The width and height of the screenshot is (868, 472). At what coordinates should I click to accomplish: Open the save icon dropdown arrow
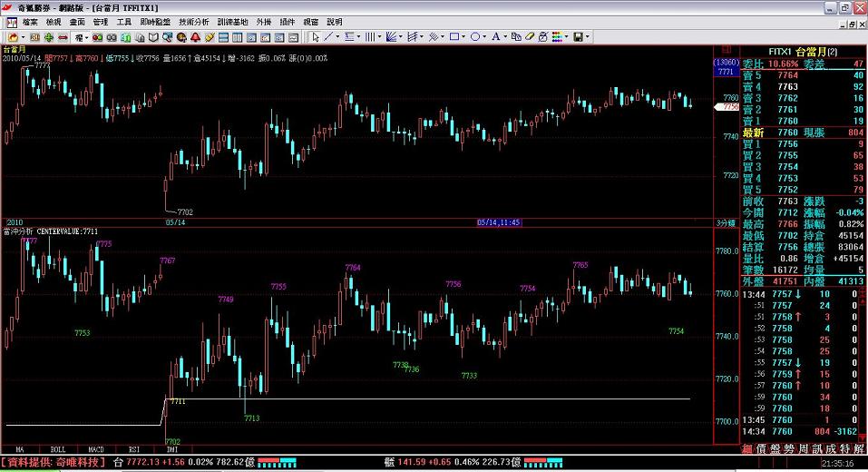tap(588, 37)
